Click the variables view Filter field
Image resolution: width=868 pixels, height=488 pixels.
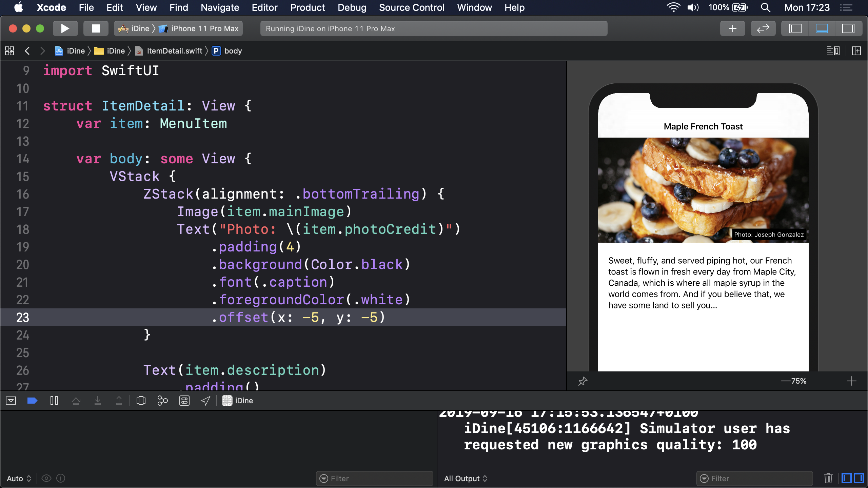(375, 479)
